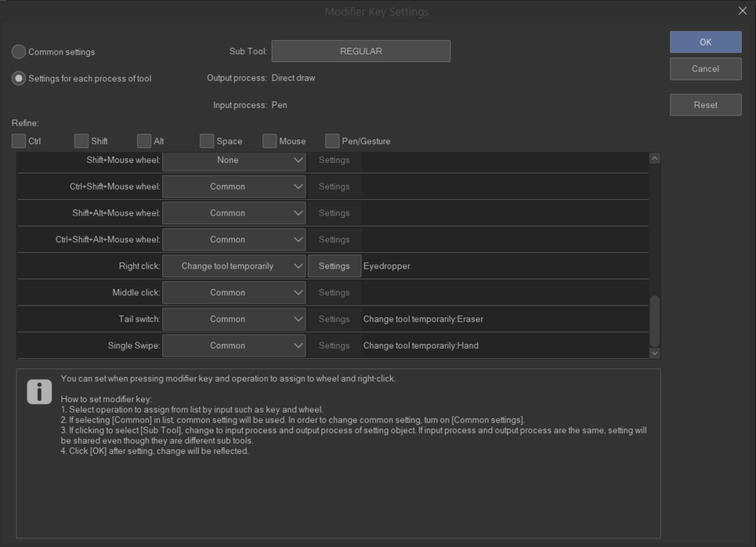This screenshot has height=547, width=756.
Task: Confirm with the OK button
Action: 706,43
